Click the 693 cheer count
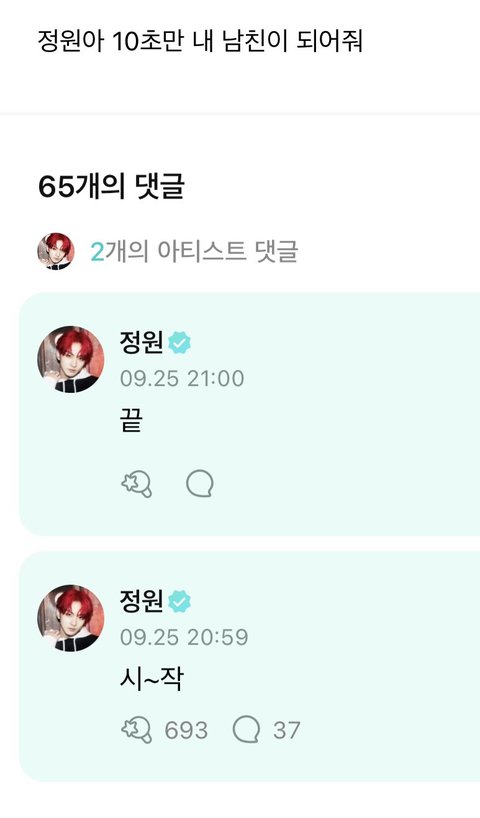The width and height of the screenshot is (480, 818). (x=186, y=730)
